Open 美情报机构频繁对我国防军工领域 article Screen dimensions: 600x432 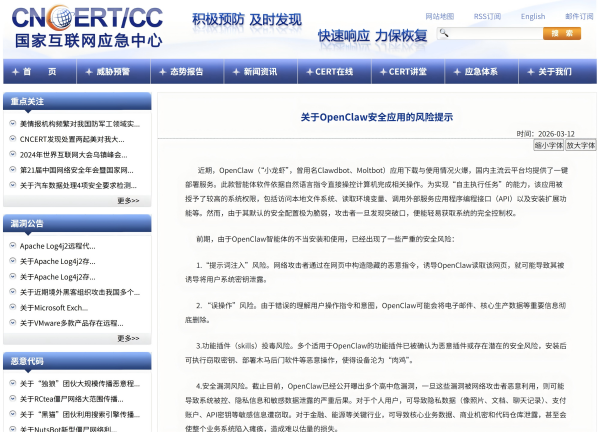80,124
